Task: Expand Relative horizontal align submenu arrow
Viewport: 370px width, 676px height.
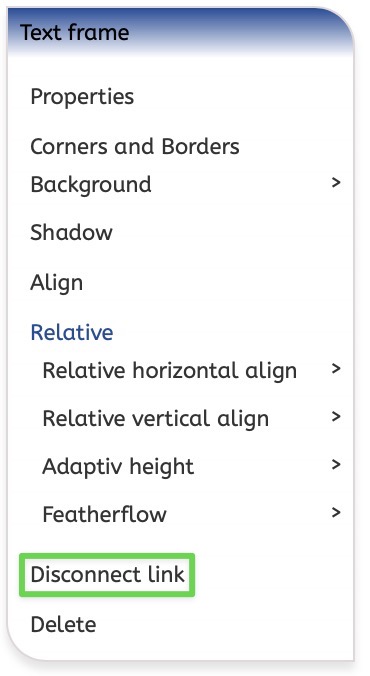Action: (x=336, y=369)
